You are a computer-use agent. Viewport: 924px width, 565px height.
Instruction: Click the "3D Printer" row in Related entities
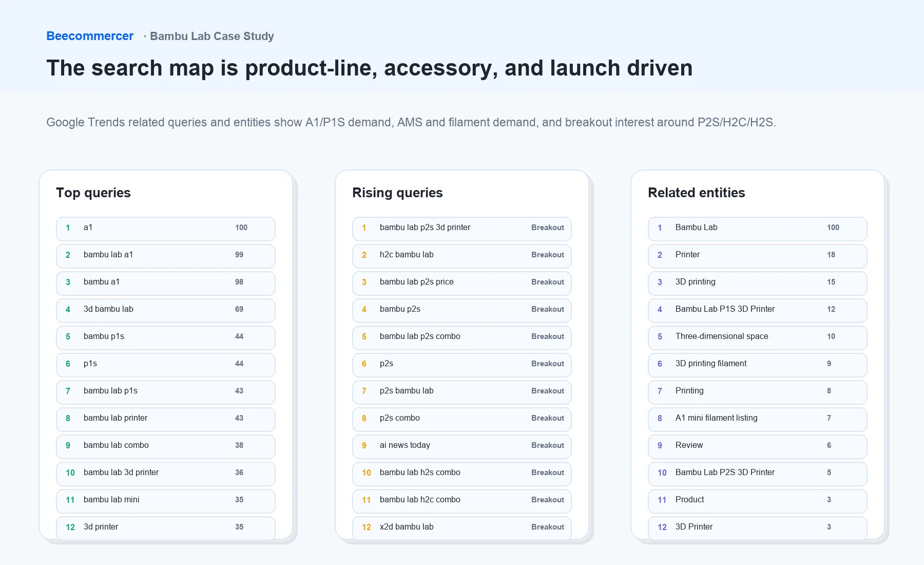[x=758, y=528]
